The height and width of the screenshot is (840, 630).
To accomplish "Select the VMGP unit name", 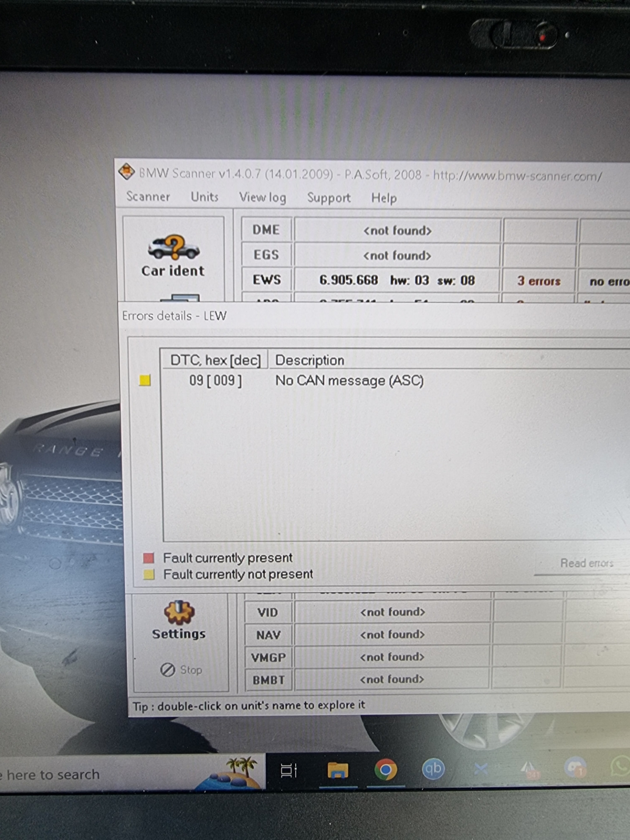I will (268, 658).
